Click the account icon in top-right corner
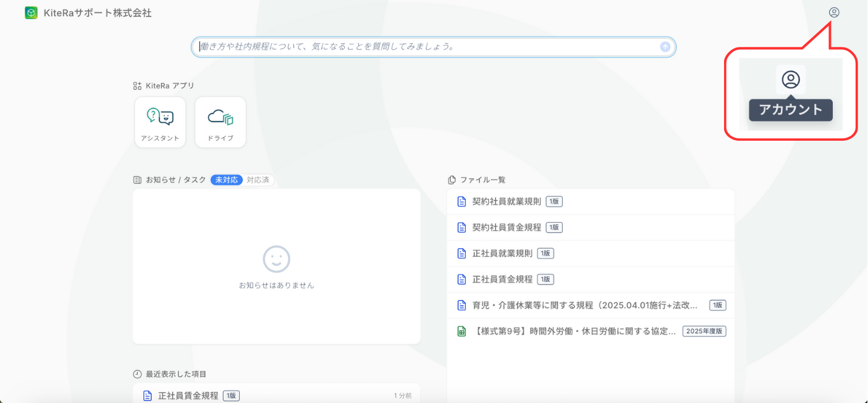The image size is (868, 403). pyautogui.click(x=834, y=12)
